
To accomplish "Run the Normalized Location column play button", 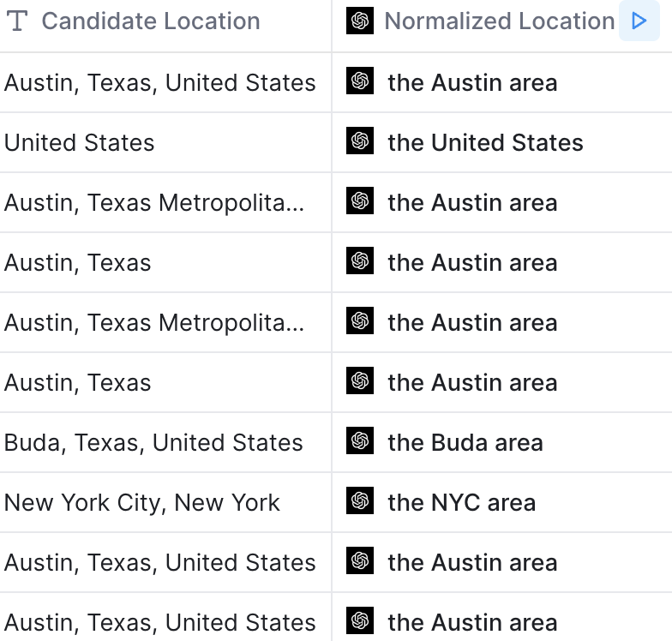I will click(x=639, y=21).
